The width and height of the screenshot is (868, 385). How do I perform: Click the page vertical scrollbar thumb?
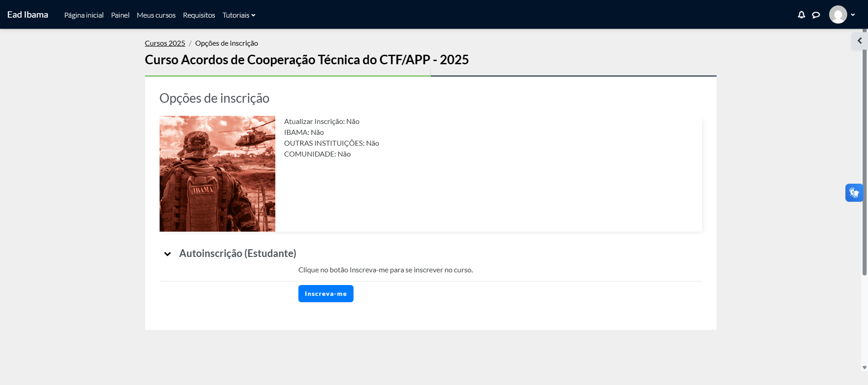tap(864, 152)
